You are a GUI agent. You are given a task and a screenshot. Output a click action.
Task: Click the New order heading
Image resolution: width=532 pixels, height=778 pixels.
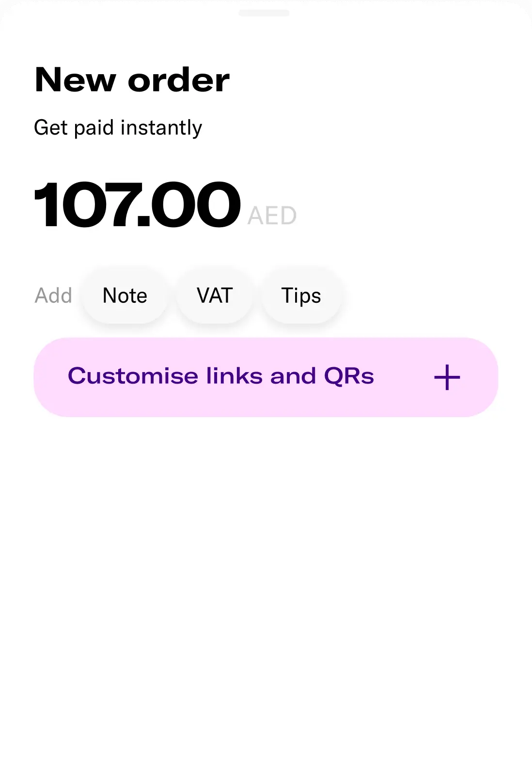tap(132, 80)
